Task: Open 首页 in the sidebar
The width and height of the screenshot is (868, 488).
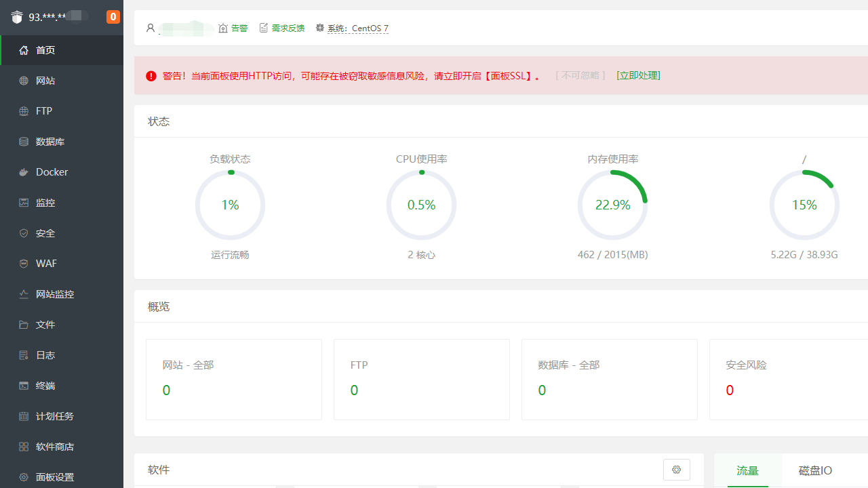Action: point(62,50)
